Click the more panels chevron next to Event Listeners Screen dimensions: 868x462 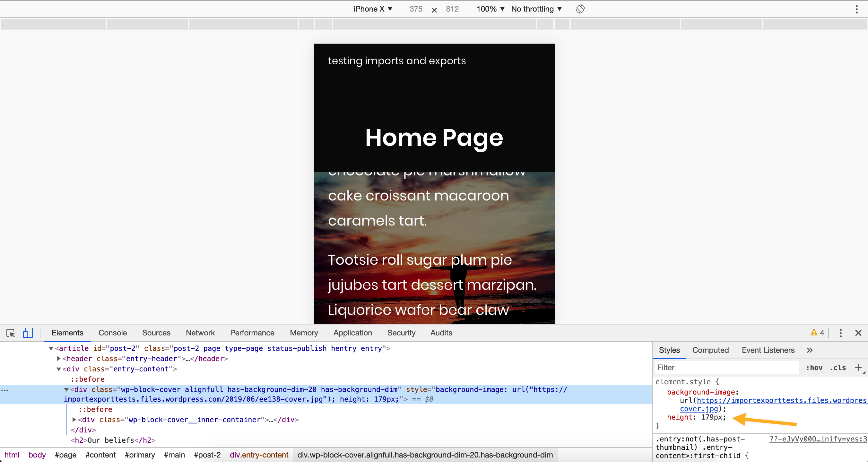(x=810, y=350)
